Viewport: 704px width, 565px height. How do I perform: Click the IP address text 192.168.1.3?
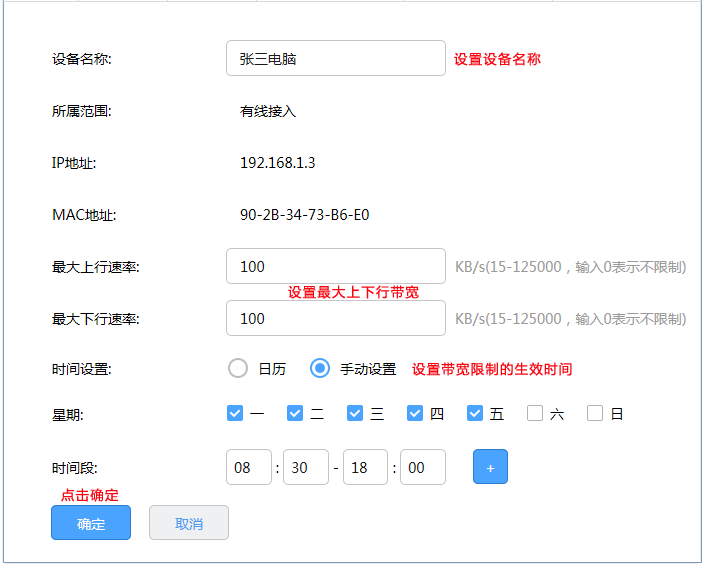(x=277, y=163)
